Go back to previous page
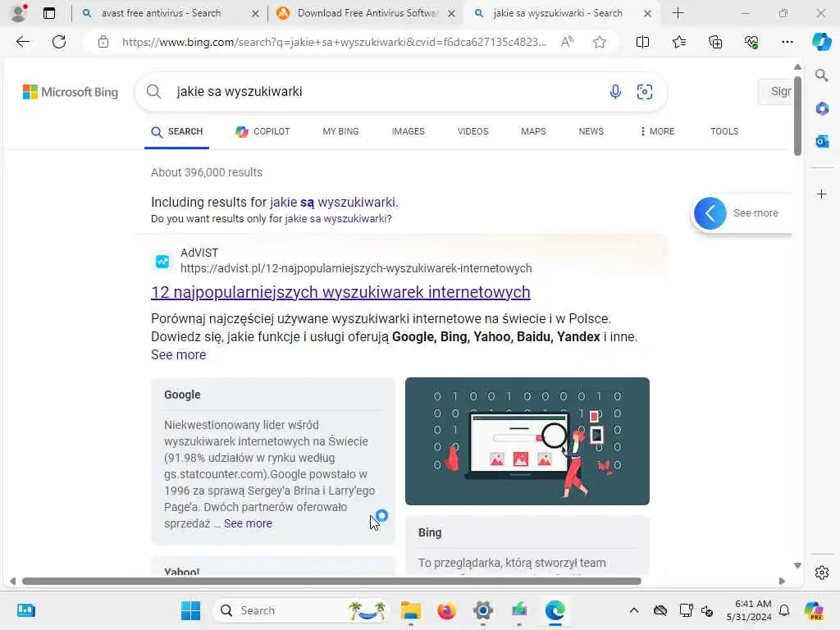 click(x=22, y=42)
